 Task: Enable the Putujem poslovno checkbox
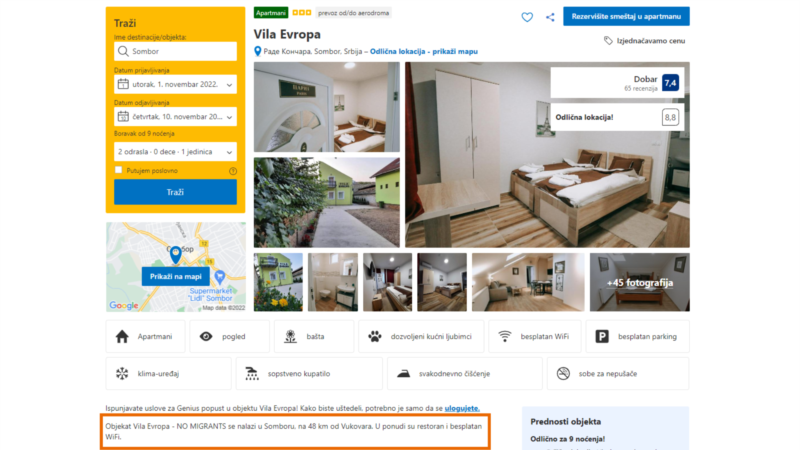tap(119, 170)
